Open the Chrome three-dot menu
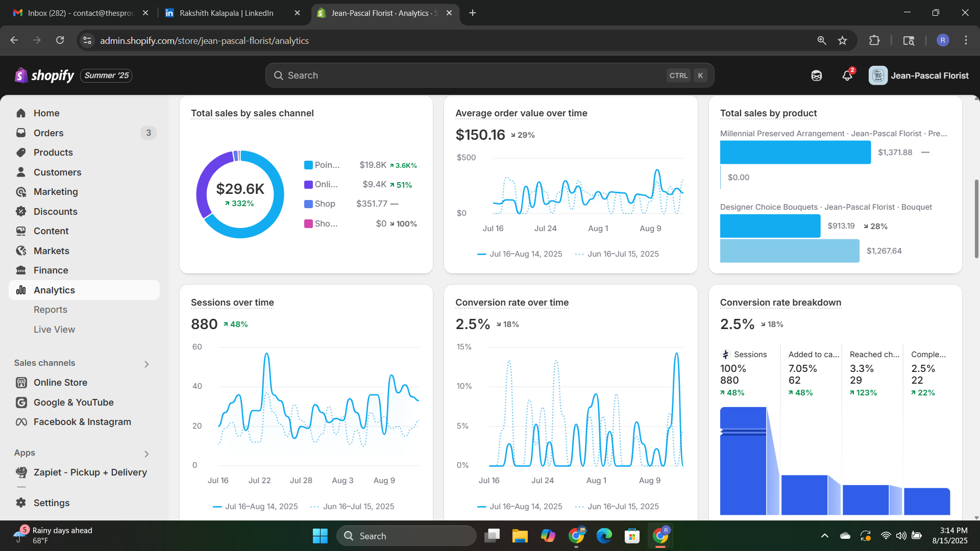This screenshot has height=551, width=980. [x=966, y=40]
